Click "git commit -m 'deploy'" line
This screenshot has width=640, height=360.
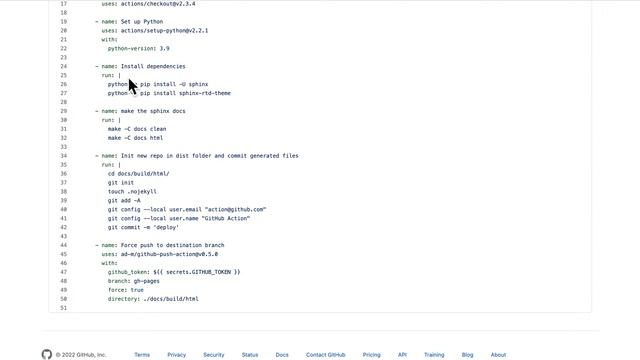[x=143, y=228]
